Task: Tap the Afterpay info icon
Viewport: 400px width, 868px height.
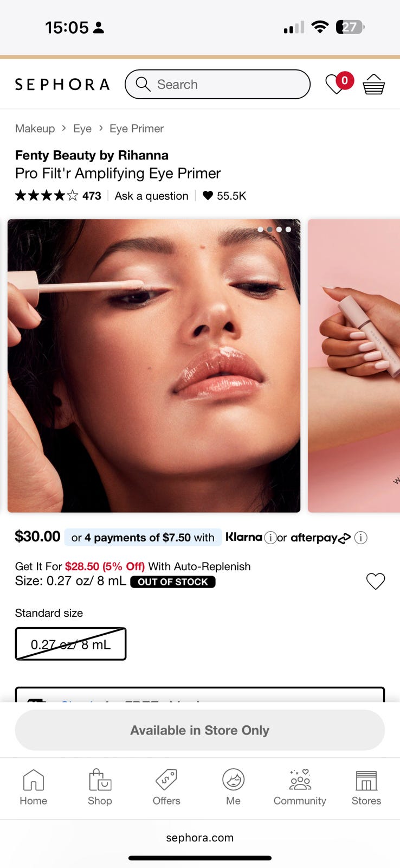Action: (x=360, y=538)
